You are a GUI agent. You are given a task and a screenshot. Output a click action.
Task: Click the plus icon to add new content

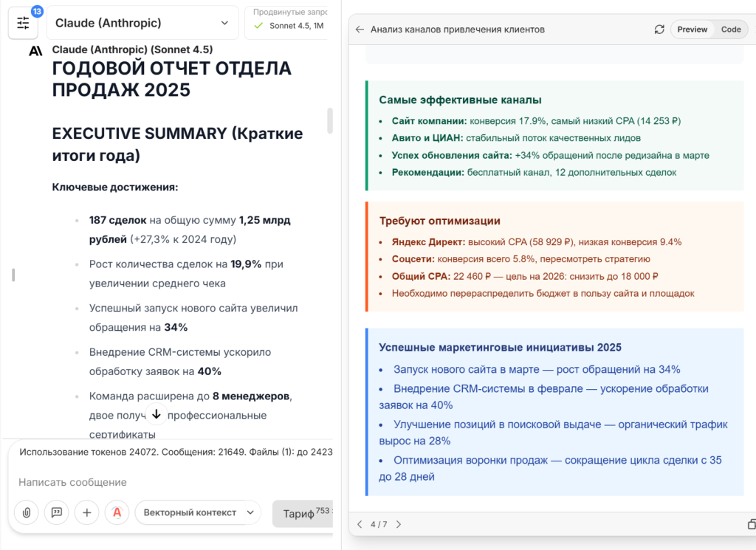tap(86, 512)
